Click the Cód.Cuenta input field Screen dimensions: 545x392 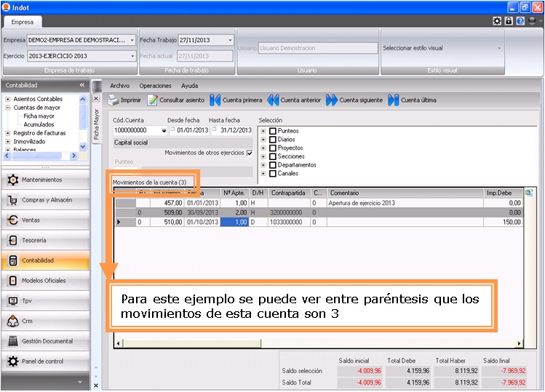[x=135, y=130]
